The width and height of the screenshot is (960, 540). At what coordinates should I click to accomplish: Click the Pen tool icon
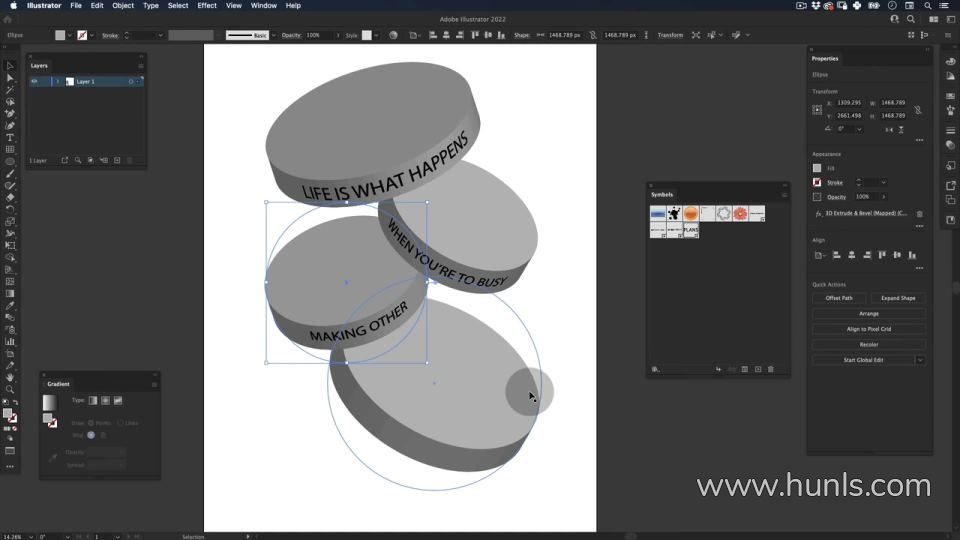(10, 114)
